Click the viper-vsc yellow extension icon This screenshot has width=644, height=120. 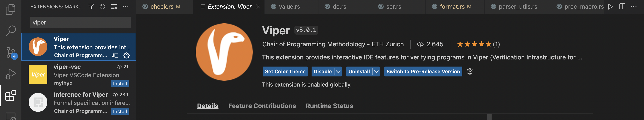click(38, 74)
